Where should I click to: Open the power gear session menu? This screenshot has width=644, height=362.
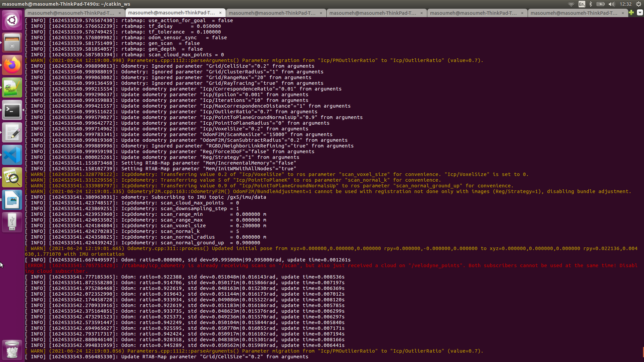(639, 4)
